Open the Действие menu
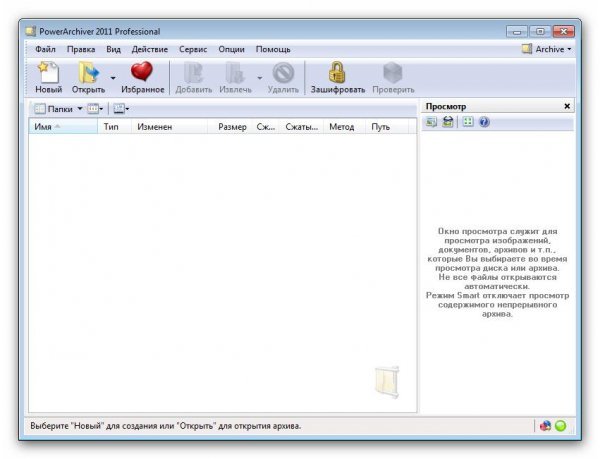Image resolution: width=600 pixels, height=459 pixels. [150, 49]
